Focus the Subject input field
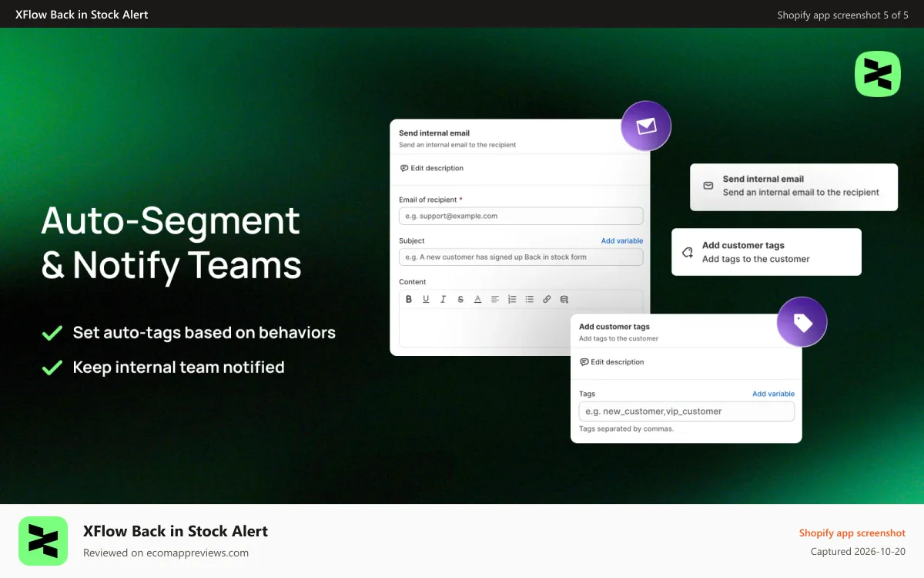This screenshot has height=578, width=924. coord(521,257)
